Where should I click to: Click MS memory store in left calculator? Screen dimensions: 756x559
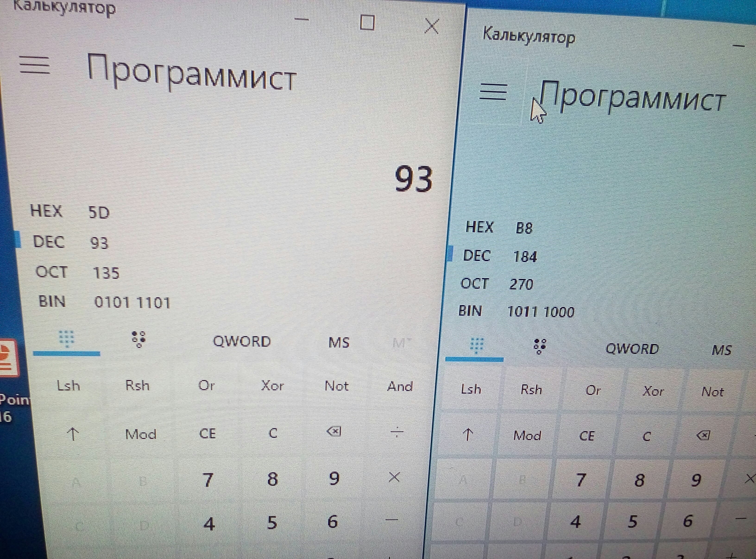point(339,343)
